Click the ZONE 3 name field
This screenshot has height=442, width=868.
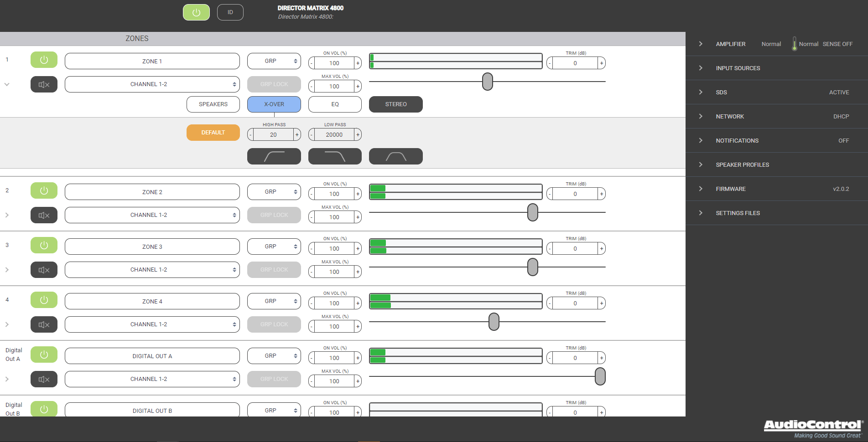click(152, 247)
